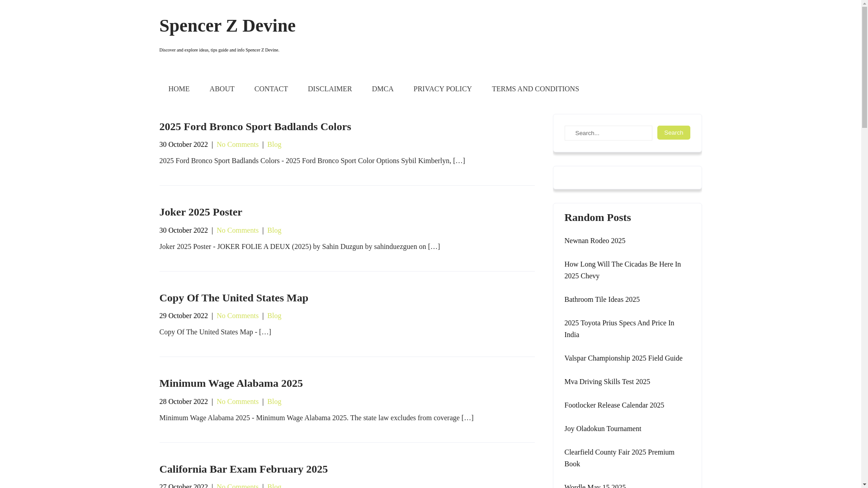Click the search text field
This screenshot has height=488, width=868.
tap(608, 133)
